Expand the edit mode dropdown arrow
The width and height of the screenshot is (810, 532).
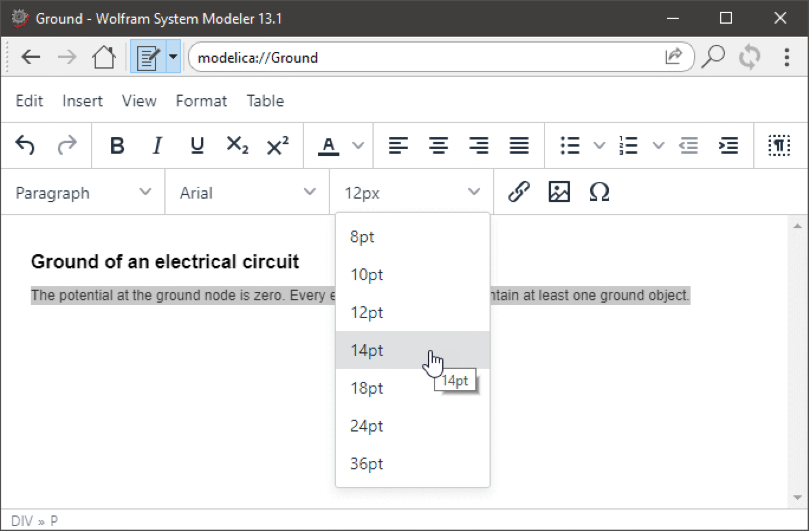tap(173, 57)
